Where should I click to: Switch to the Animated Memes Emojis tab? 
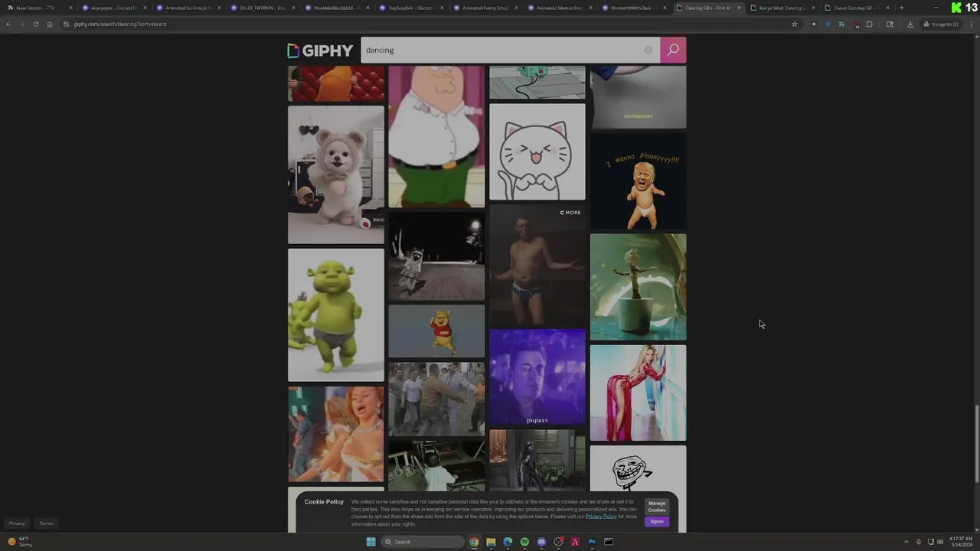559,8
